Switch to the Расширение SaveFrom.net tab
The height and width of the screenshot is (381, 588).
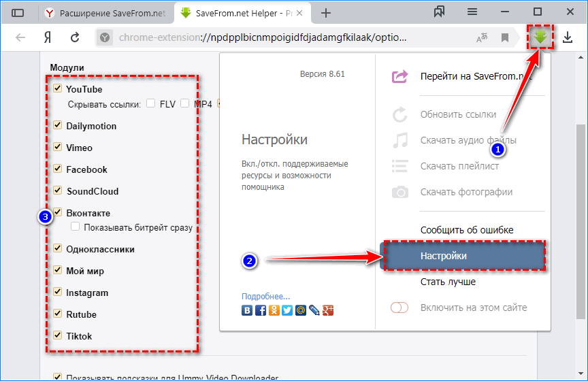(x=106, y=13)
